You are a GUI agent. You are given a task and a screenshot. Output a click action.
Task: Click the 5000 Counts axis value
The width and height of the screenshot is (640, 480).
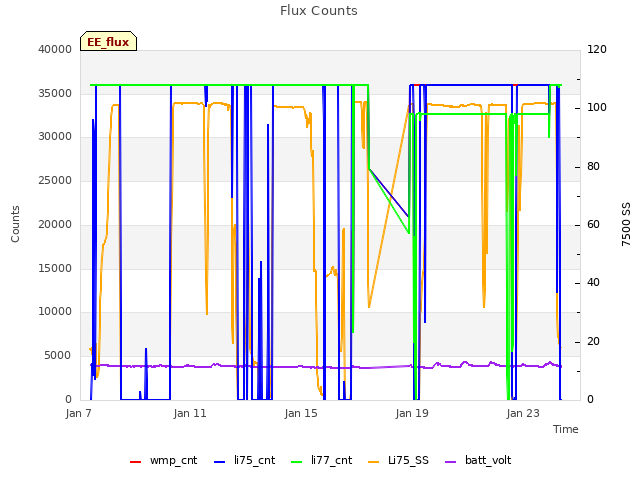click(x=58, y=356)
